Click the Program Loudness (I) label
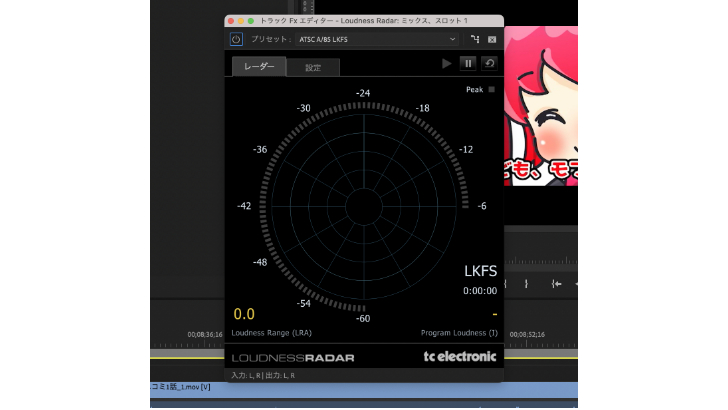 click(x=459, y=333)
